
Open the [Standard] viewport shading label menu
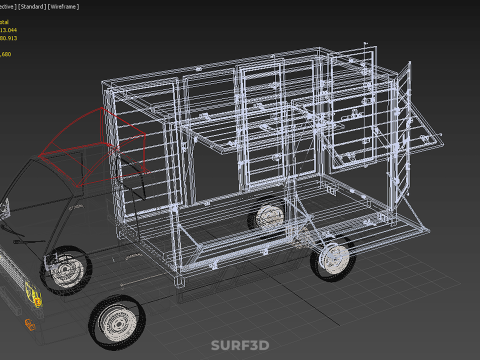coord(32,7)
